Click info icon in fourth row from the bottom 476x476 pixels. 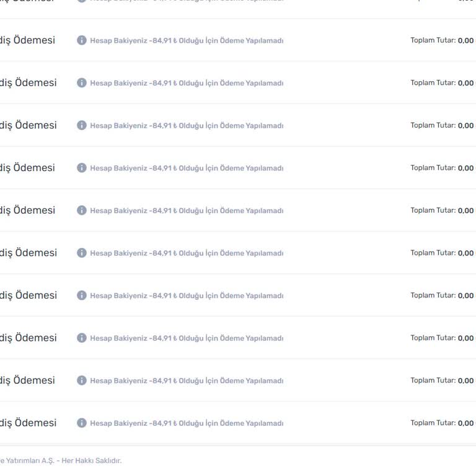coord(82,296)
